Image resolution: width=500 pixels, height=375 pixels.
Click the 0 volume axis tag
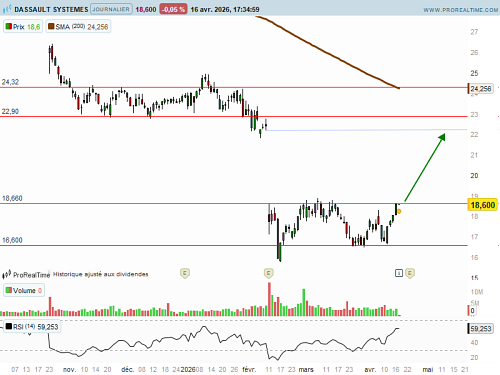[472, 311]
